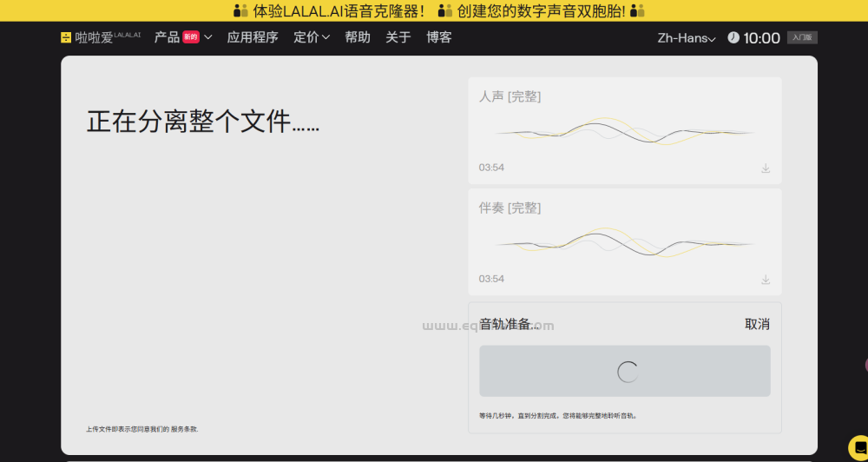Expand the 产品 dropdown menu
Image resolution: width=868 pixels, height=462 pixels.
click(x=183, y=37)
